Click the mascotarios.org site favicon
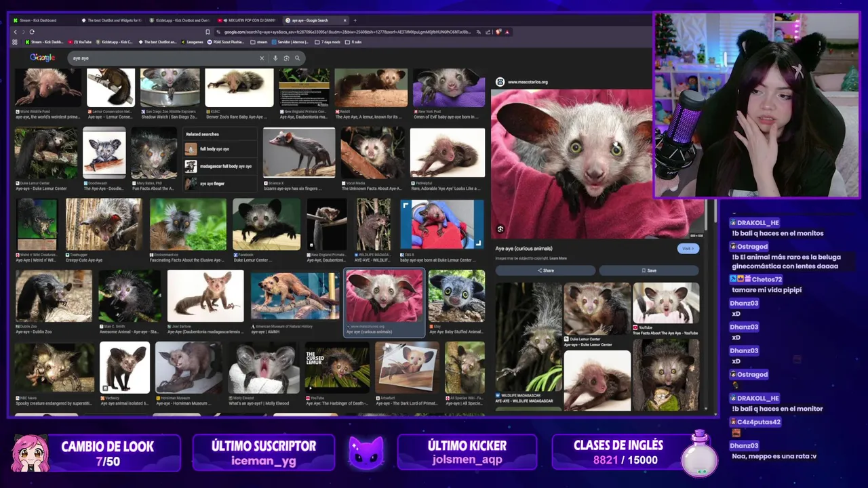This screenshot has height=488, width=868. click(x=500, y=82)
